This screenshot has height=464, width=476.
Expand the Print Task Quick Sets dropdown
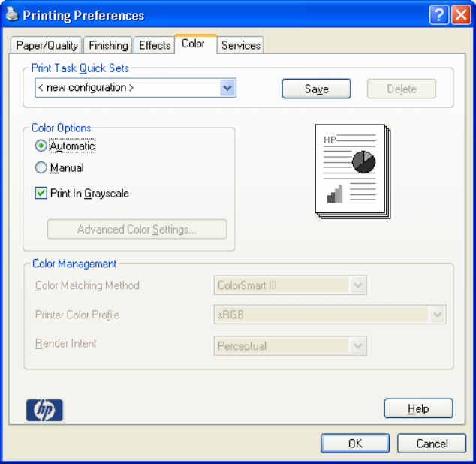tap(228, 88)
